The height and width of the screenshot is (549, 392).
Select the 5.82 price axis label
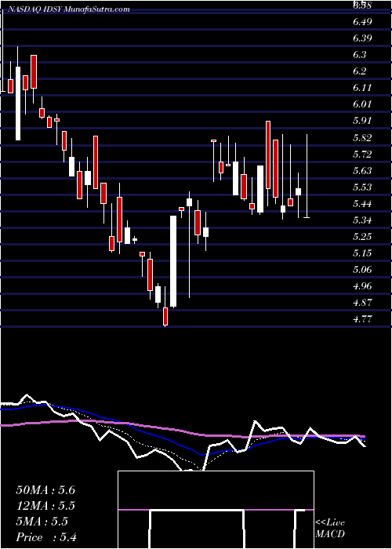362,137
